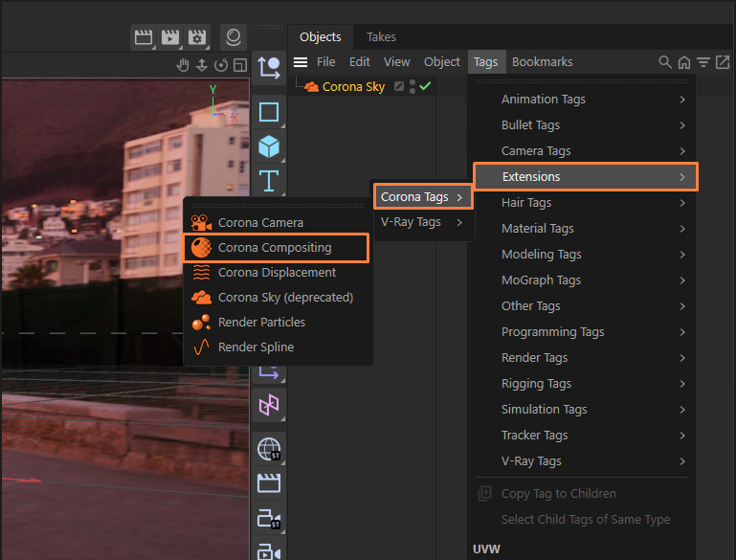Toggle the viewport layout icon

click(240, 65)
